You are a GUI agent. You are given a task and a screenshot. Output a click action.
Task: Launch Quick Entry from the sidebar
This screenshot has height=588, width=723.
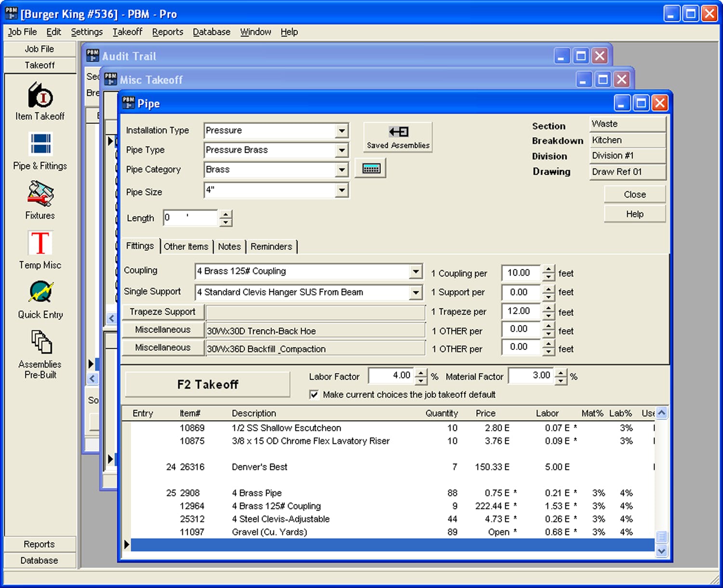coord(40,300)
